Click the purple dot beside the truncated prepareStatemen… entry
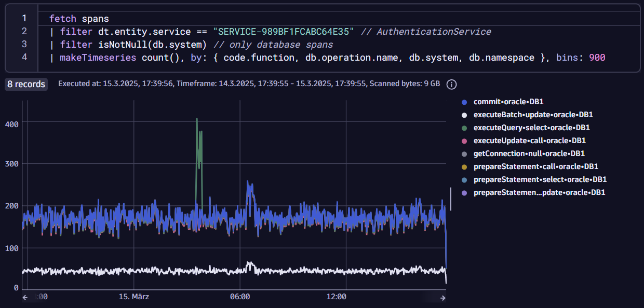Viewport: 644px width, 308px height. pyautogui.click(x=465, y=192)
